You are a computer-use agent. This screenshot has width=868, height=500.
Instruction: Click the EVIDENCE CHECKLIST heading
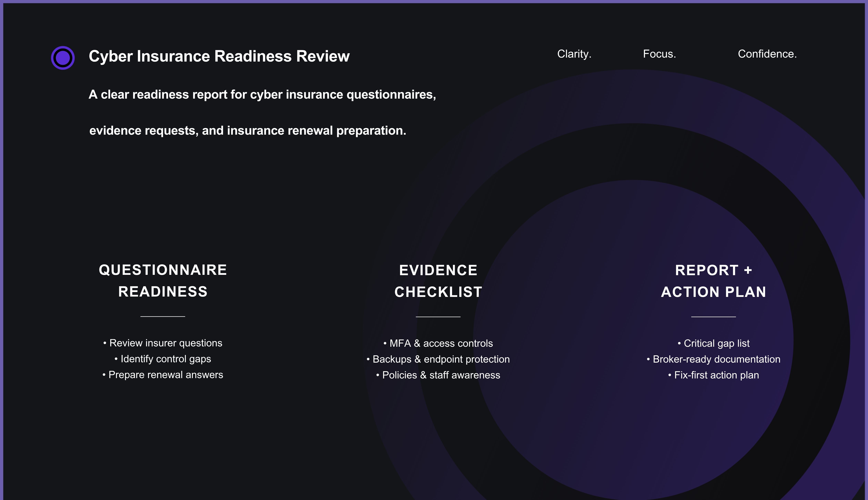click(x=438, y=281)
